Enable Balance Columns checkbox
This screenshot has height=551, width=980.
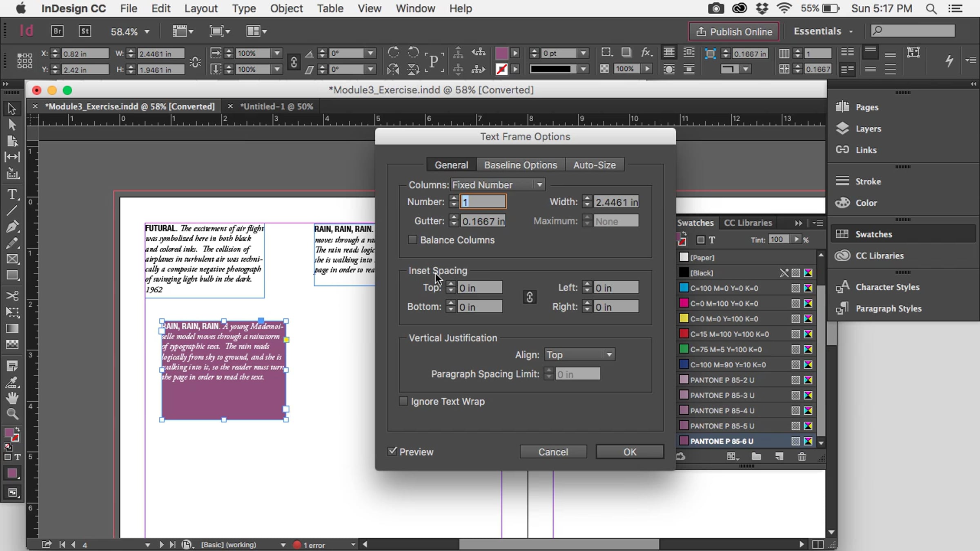(413, 240)
